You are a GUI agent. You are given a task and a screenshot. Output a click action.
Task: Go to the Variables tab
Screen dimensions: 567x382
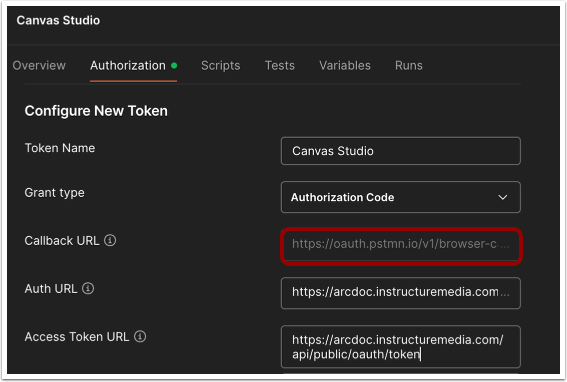[x=345, y=65]
